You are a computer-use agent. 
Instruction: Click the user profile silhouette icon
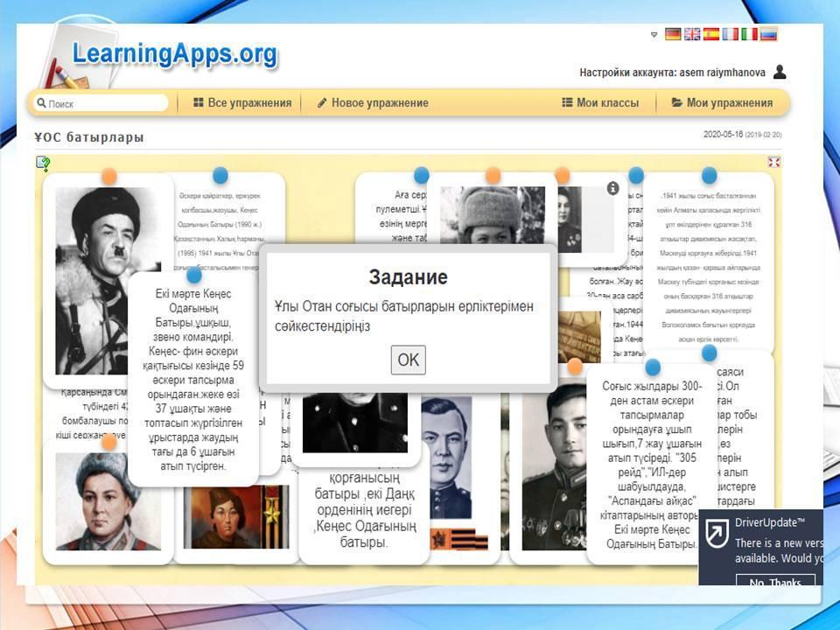(x=780, y=72)
